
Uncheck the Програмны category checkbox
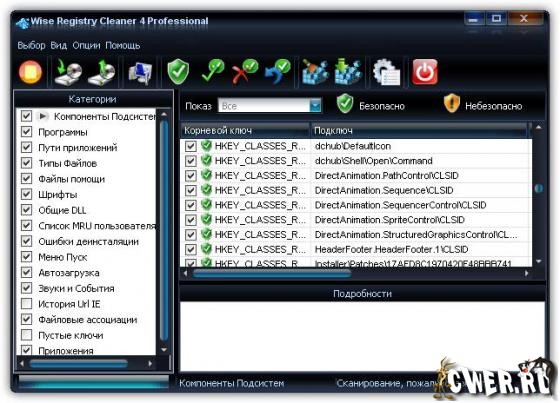(x=26, y=132)
